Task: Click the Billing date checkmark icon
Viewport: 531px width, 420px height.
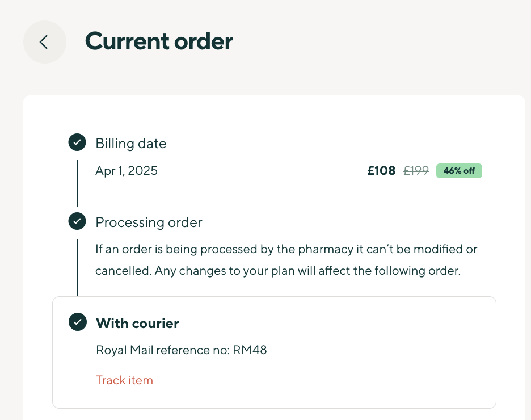Action: point(77,143)
